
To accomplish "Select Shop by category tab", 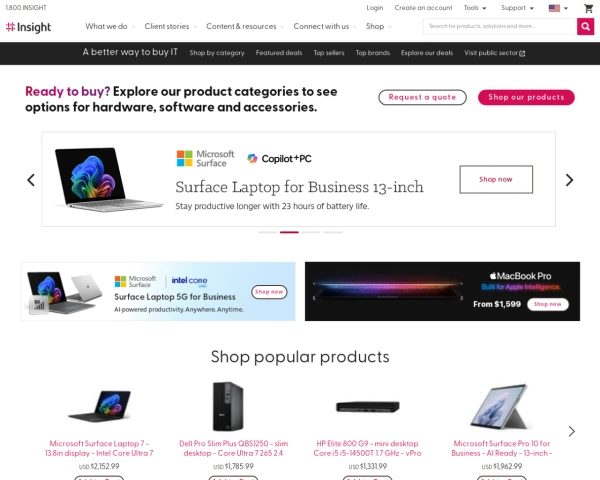I will point(217,53).
